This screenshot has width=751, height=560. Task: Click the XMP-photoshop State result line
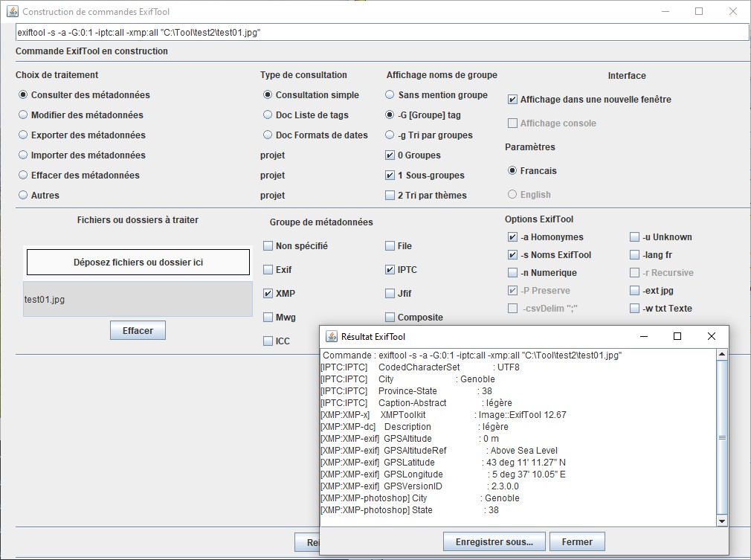410,510
